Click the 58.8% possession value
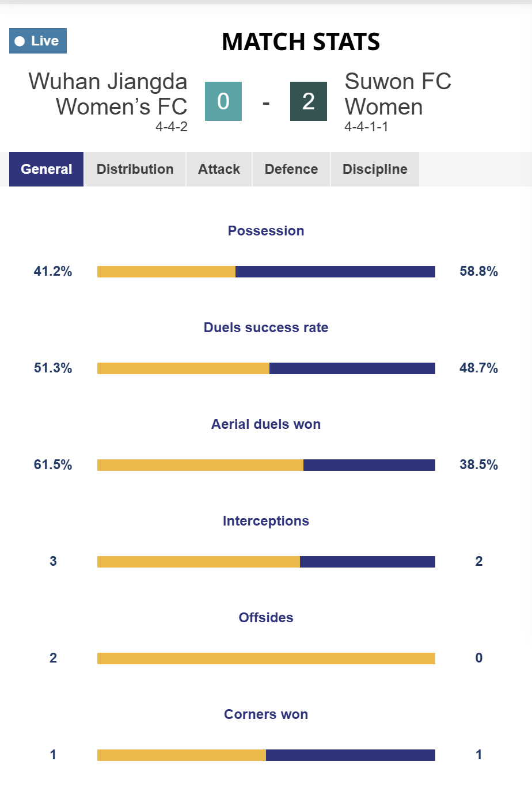 click(478, 272)
